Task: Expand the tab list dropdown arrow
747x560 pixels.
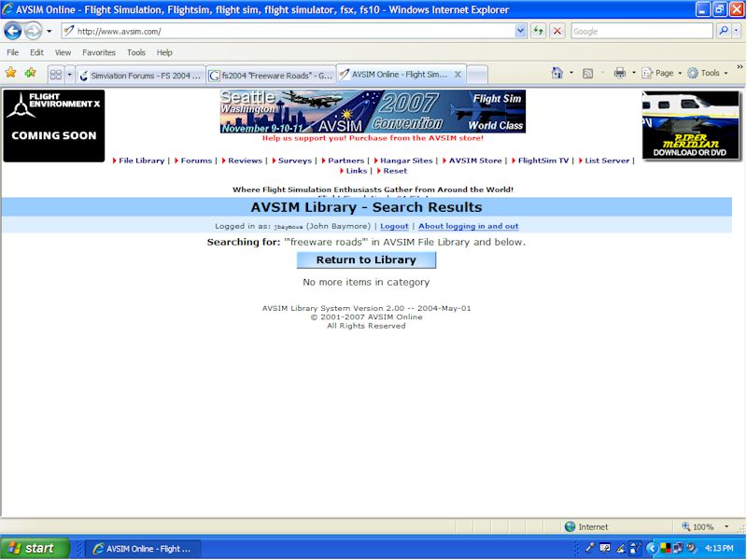Action: 69,75
